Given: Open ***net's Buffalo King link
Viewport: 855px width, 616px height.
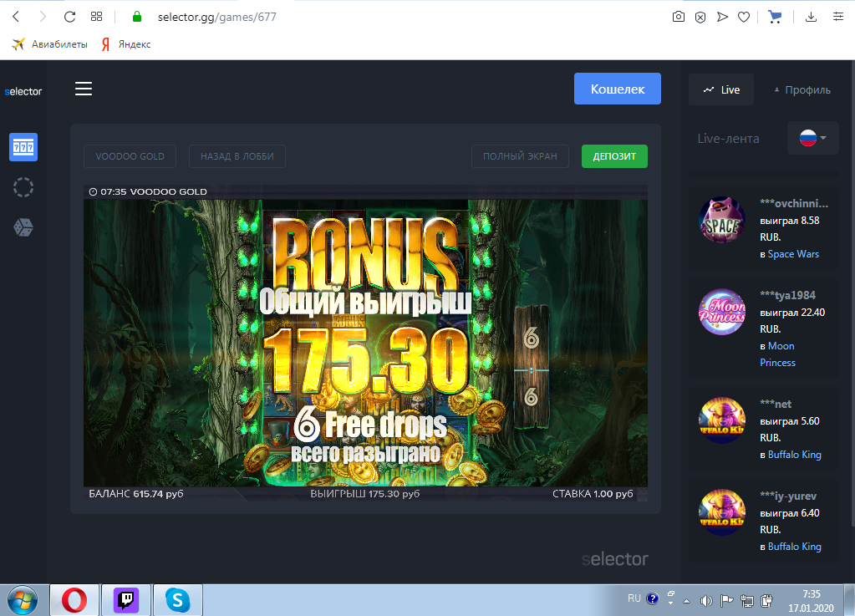Looking at the screenshot, I should pyautogui.click(x=795, y=455).
